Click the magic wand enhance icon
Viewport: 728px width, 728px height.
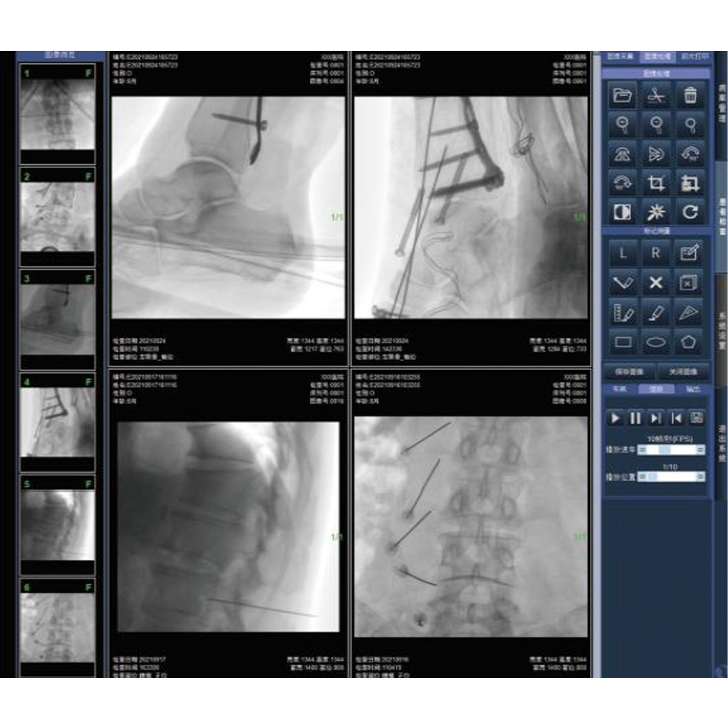click(x=656, y=212)
